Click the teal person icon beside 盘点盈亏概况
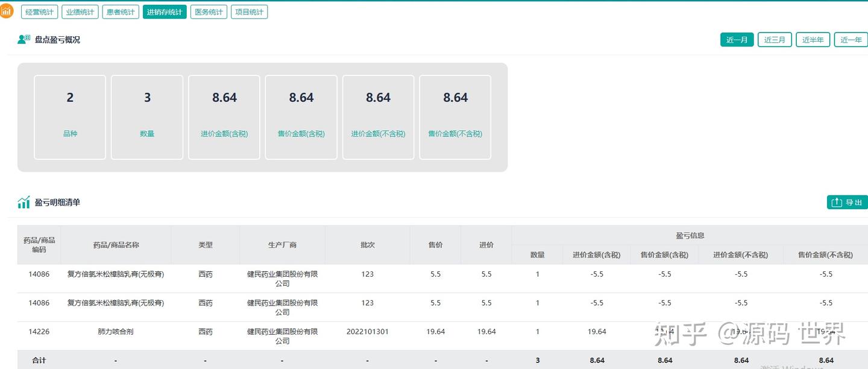This screenshot has width=868, height=369. pos(24,39)
